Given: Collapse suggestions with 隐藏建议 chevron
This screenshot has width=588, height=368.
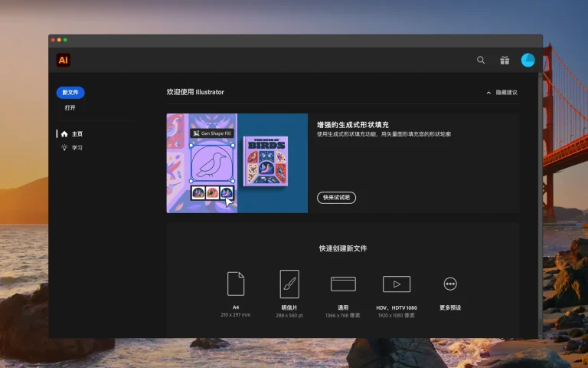Looking at the screenshot, I should pos(488,92).
